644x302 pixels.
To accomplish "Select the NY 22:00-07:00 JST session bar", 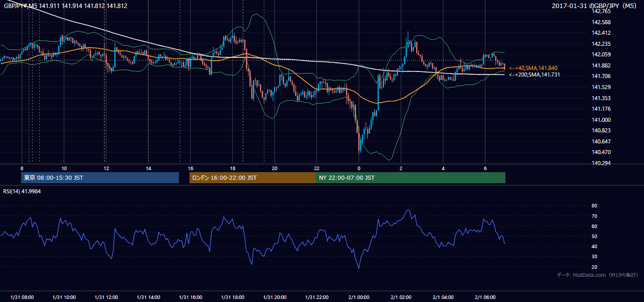I will pos(411,178).
